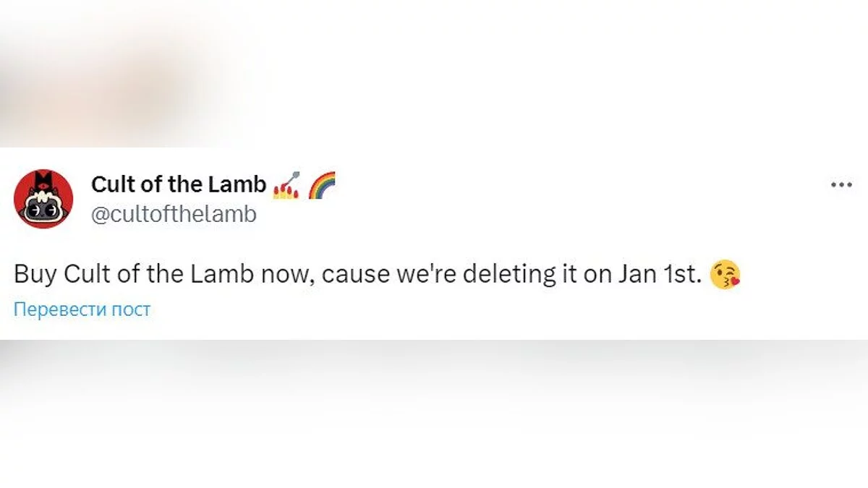The height and width of the screenshot is (488, 868).
Task: Open the @cultofthelamb handle link
Action: click(x=174, y=215)
